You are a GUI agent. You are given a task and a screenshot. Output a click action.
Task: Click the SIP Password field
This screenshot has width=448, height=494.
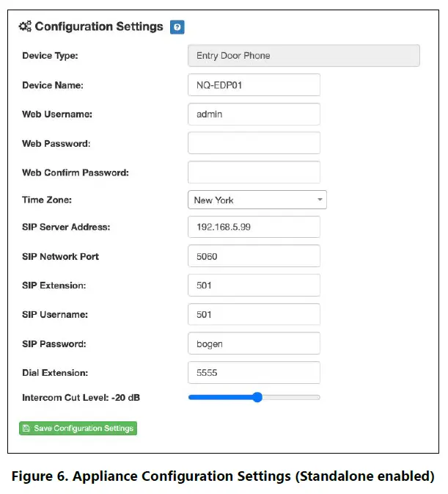click(x=254, y=344)
